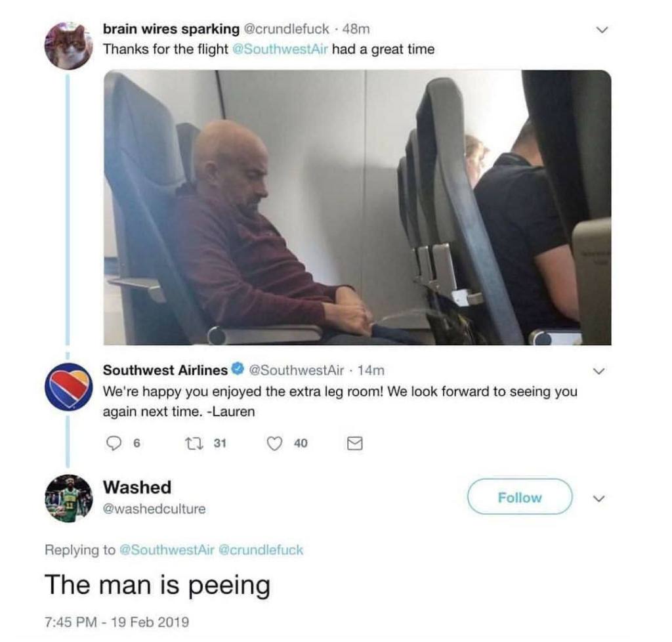The image size is (672, 642).
Task: Expand the chevron beside the Follow button
Action: tap(599, 498)
